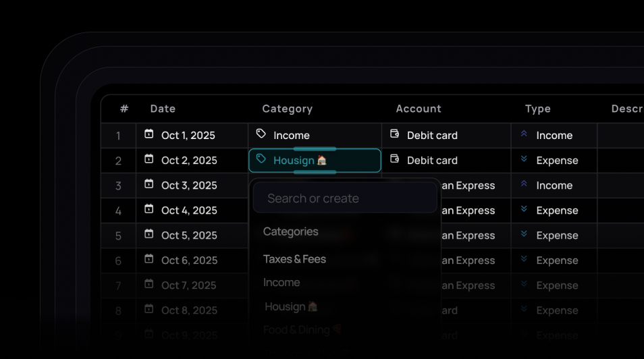Select row number 3 in the table
The width and height of the screenshot is (644, 359).
[x=119, y=186]
